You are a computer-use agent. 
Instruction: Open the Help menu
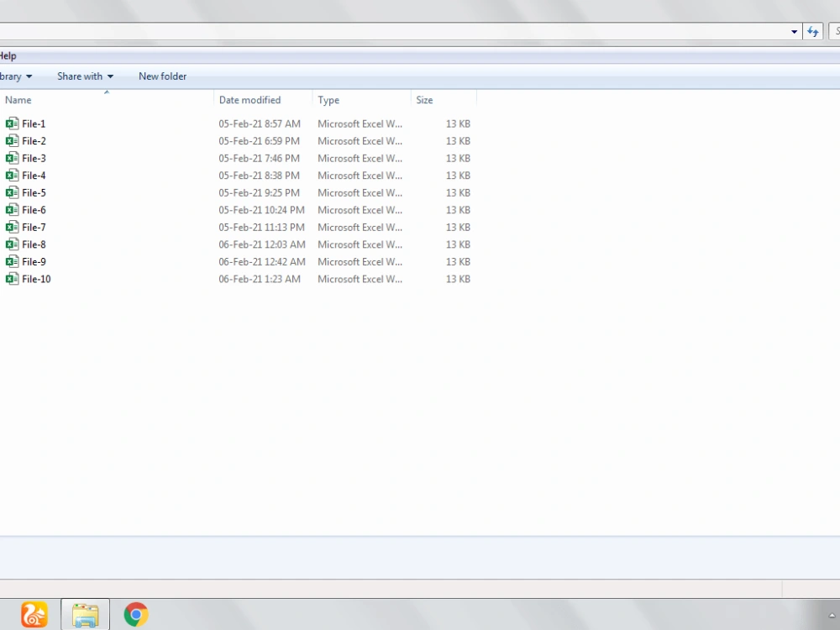coord(8,55)
